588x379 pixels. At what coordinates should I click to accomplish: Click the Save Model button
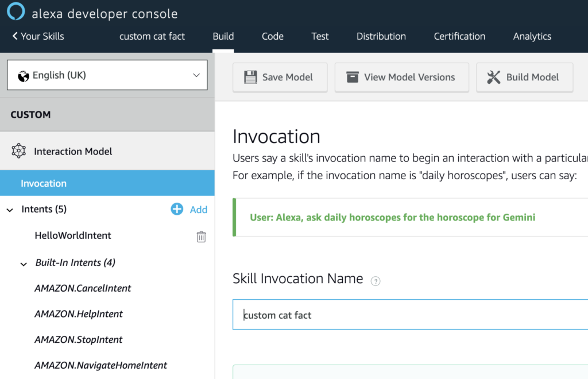pos(280,77)
